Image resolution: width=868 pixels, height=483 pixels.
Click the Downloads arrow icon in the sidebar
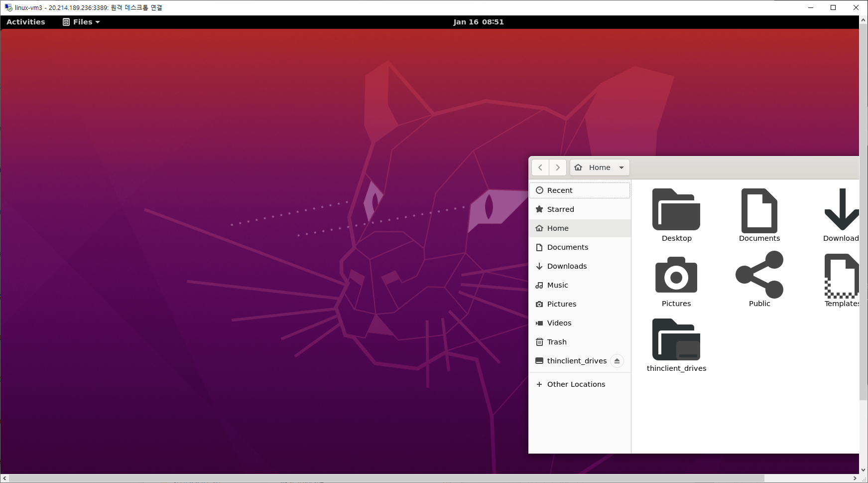[539, 266]
